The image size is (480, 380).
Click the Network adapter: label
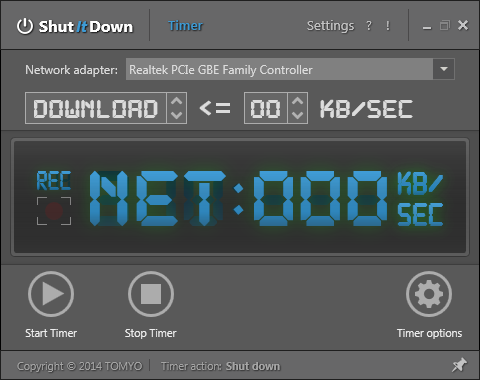click(x=71, y=70)
